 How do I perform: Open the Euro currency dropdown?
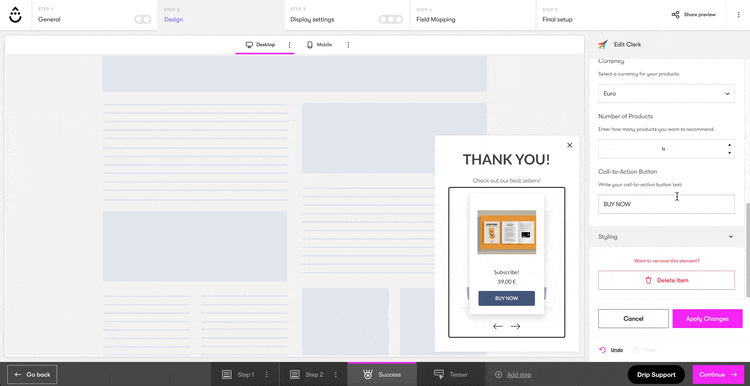click(x=666, y=94)
